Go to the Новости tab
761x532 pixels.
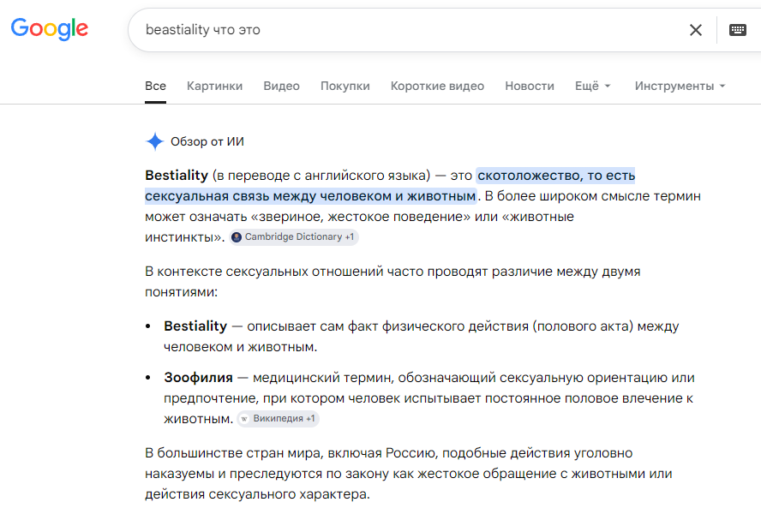click(530, 86)
